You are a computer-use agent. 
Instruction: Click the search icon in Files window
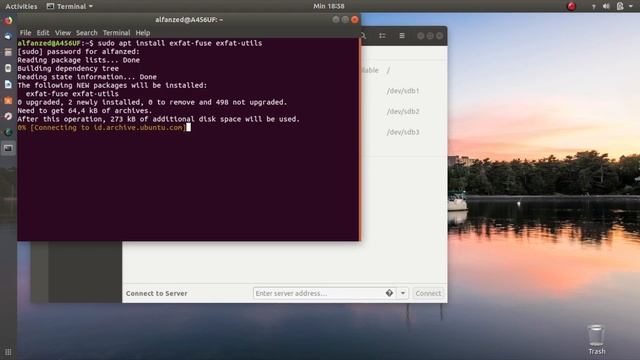click(x=363, y=36)
